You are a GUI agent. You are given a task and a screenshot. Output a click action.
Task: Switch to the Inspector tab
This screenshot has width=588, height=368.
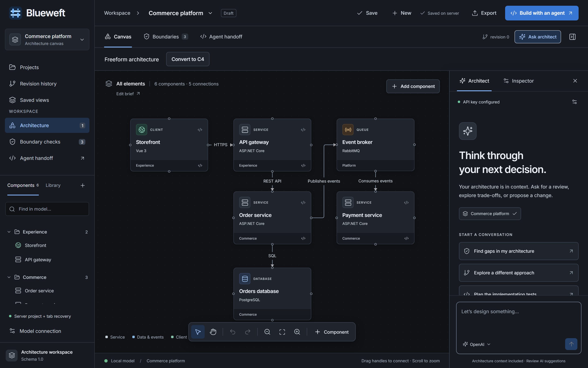coord(519,81)
